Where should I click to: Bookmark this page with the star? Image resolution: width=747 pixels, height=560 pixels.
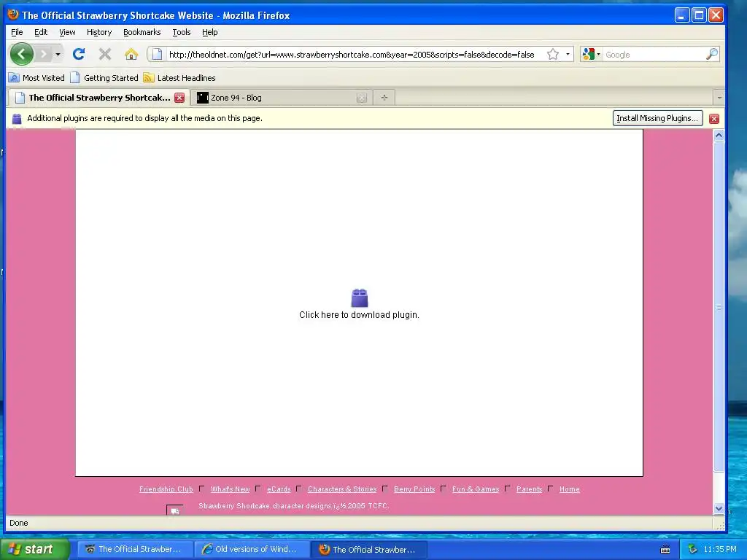(553, 54)
